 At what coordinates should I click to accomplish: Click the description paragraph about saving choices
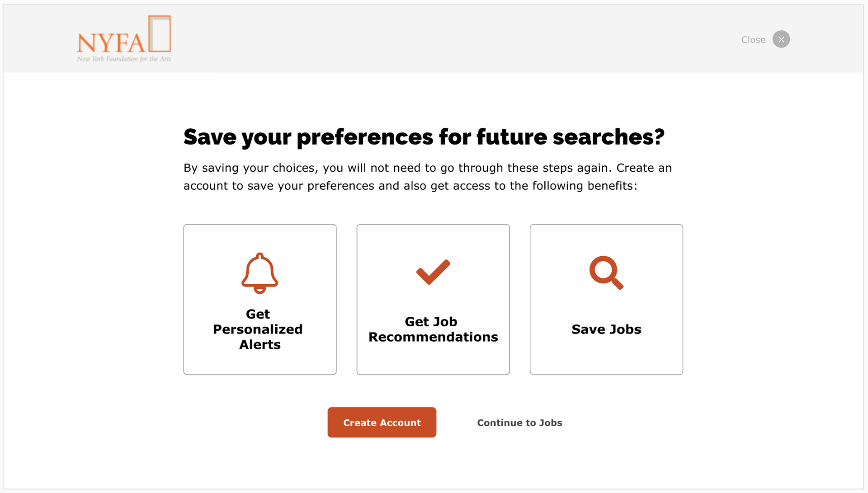point(427,177)
